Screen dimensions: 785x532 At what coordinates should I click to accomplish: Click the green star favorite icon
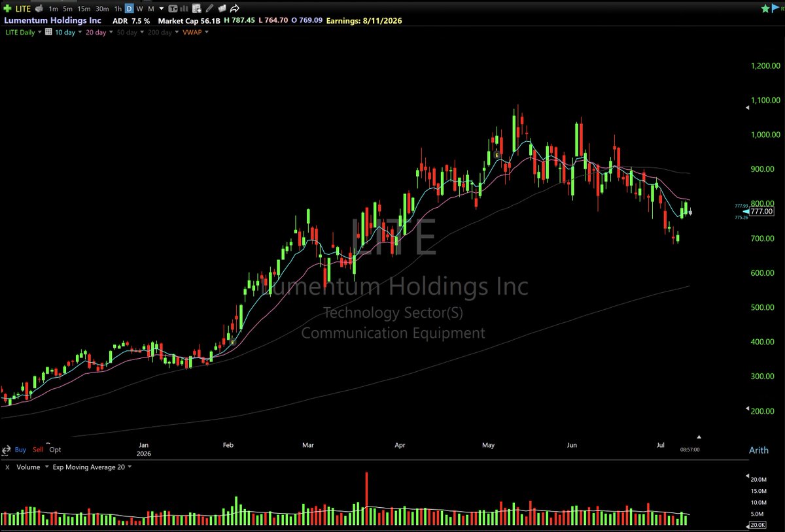pos(764,8)
